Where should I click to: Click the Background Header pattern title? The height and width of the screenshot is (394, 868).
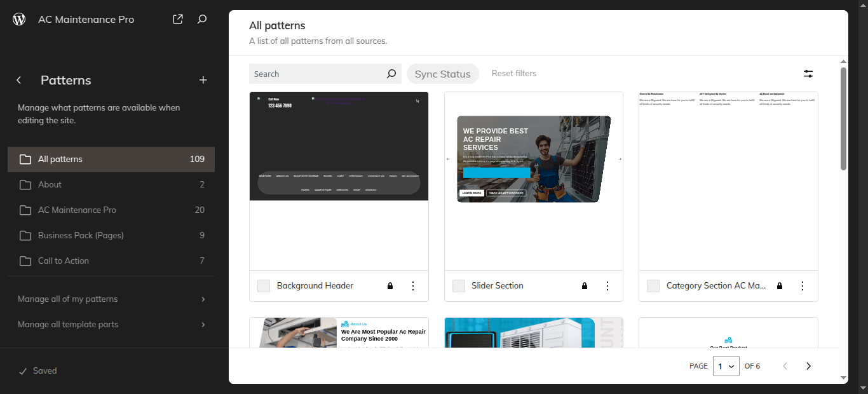(315, 286)
